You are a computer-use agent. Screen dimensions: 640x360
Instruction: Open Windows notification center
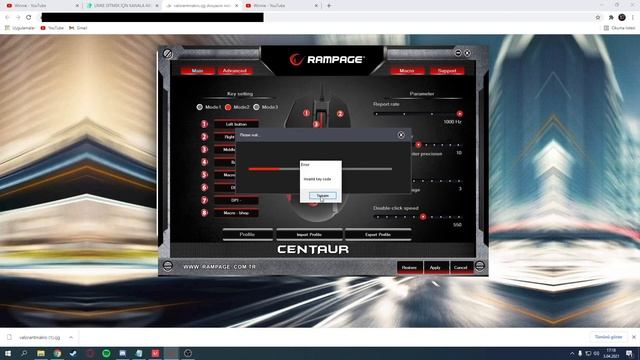pos(630,353)
